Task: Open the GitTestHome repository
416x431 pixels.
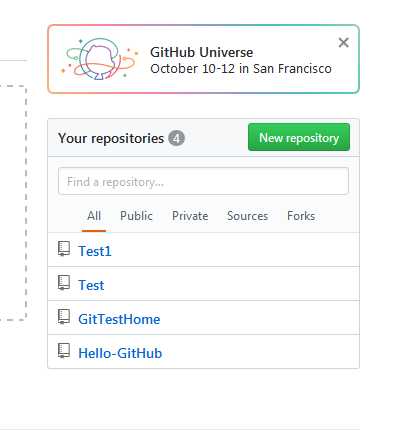Action: 119,319
